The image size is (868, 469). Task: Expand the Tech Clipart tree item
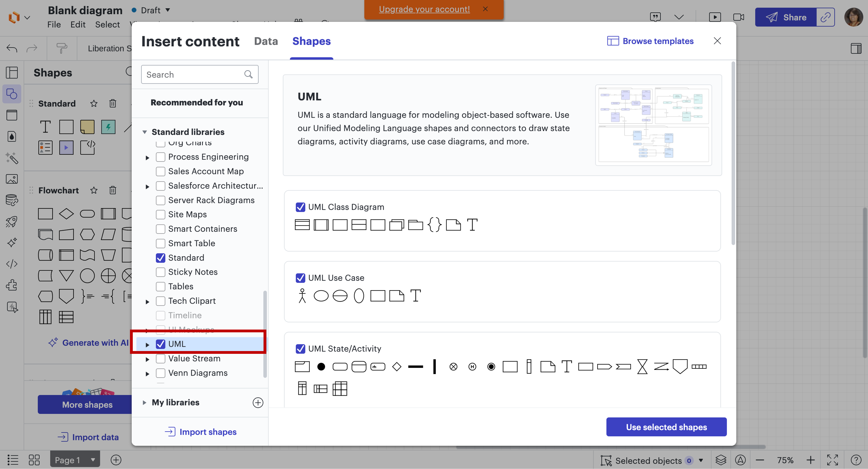[147, 302]
